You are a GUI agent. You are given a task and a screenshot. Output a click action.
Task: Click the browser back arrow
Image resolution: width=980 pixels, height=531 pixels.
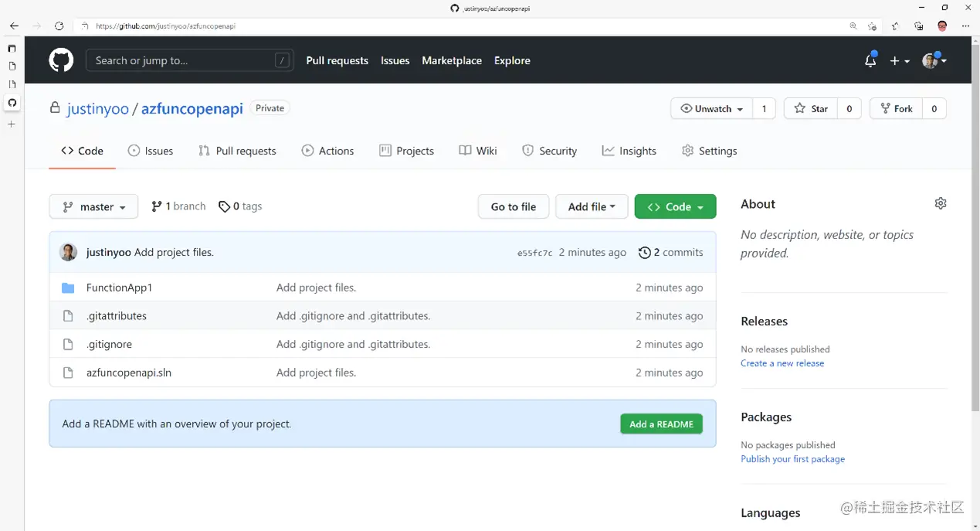point(14,26)
